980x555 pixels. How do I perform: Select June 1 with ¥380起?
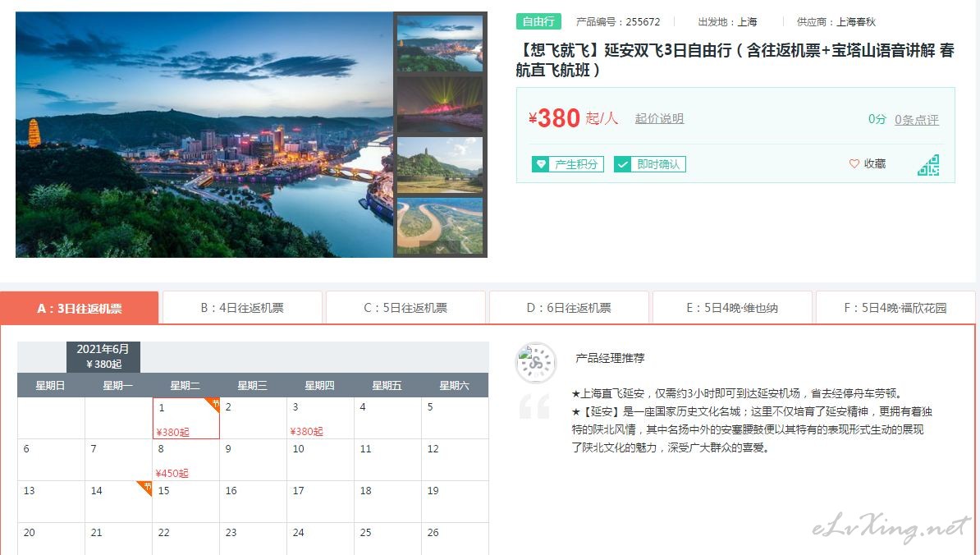click(185, 418)
